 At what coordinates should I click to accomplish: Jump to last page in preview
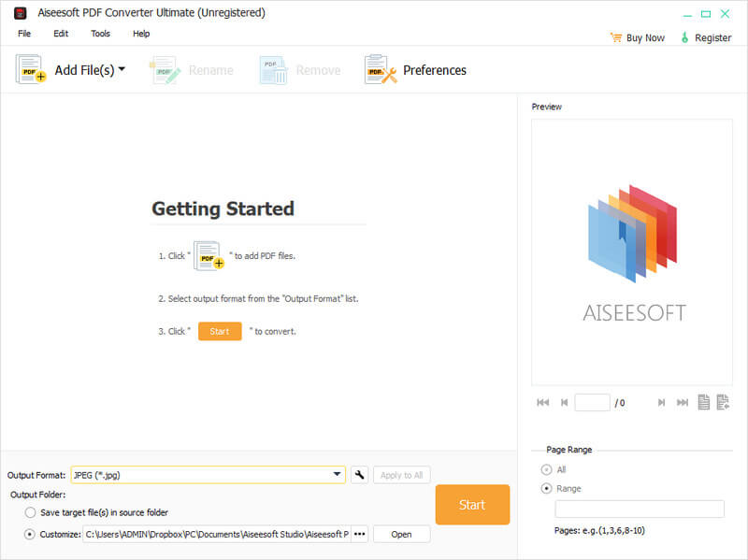682,403
